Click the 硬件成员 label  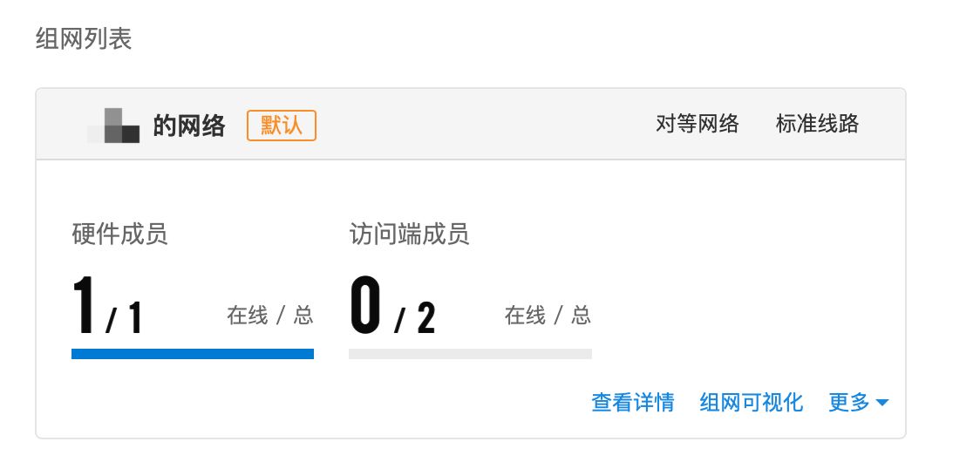[x=119, y=234]
